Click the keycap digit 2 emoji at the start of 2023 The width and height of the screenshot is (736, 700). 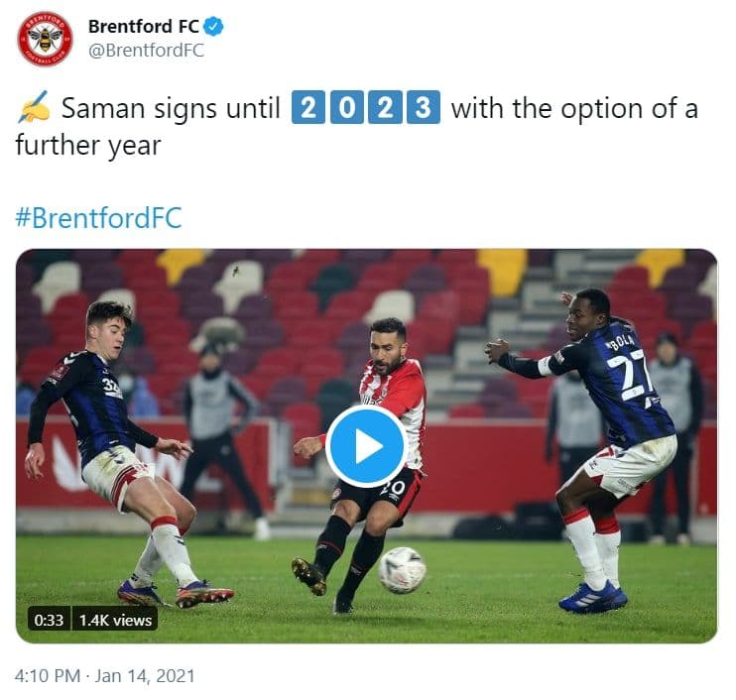coord(308,107)
